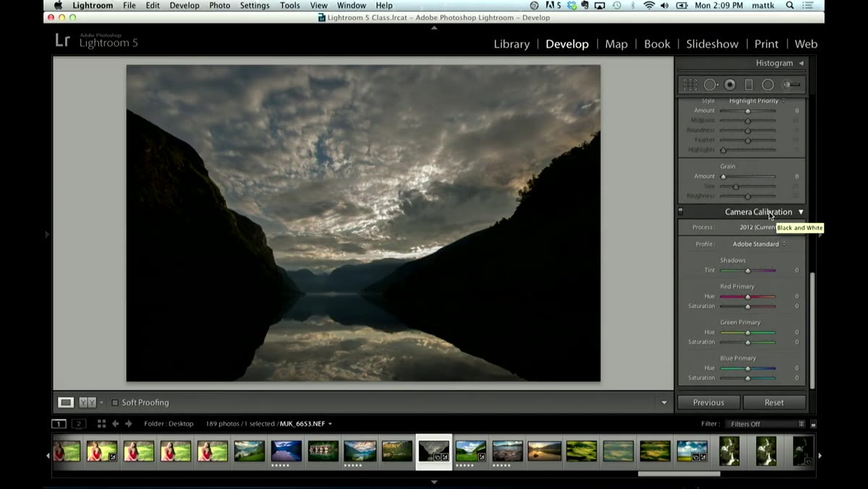Switch to the Library module
Screen dimensions: 868x489
tap(511, 44)
